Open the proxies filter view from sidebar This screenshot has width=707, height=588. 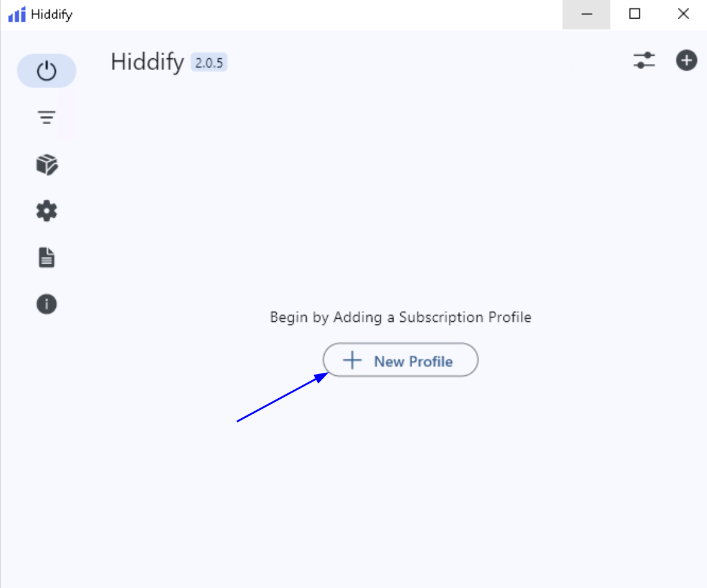click(47, 117)
